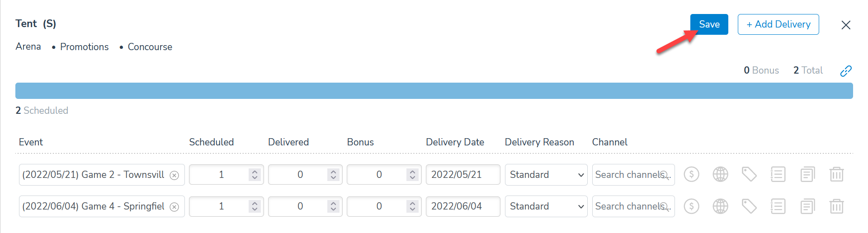Image resolution: width=868 pixels, height=233 pixels.
Task: Decrease Bonus quantity for Game 4 row
Action: point(412,210)
